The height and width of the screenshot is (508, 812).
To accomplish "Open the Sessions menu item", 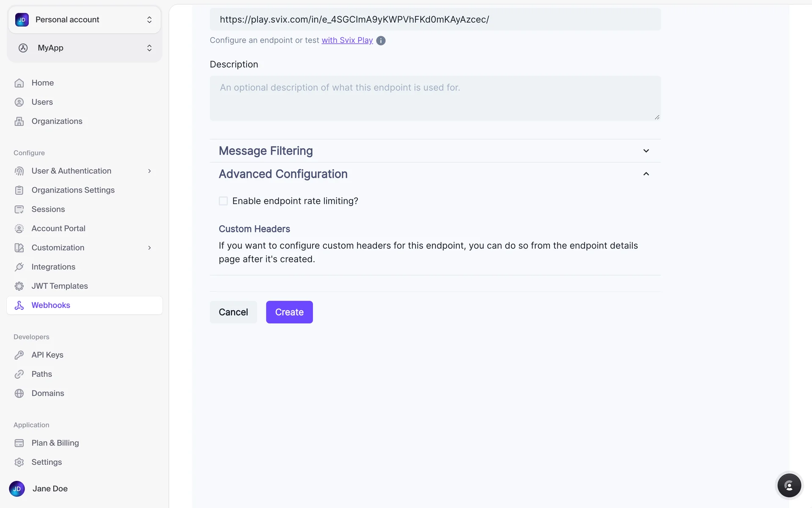I will [x=48, y=209].
